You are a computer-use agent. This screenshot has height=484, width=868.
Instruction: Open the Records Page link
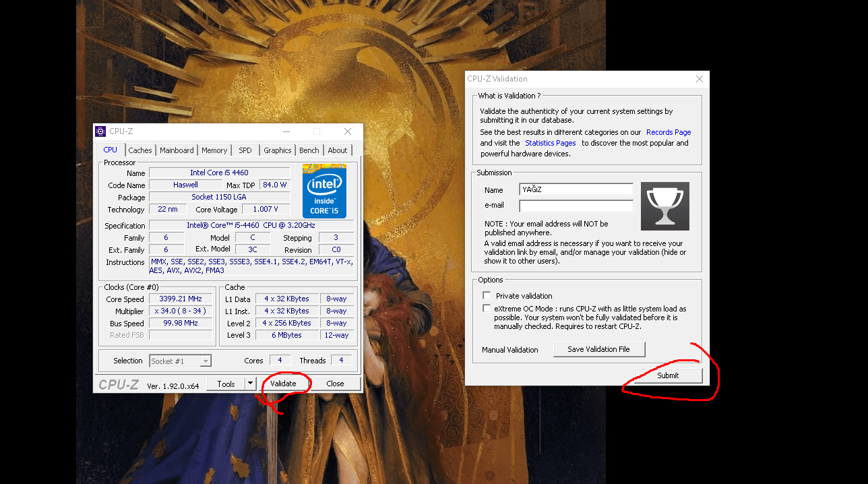tap(669, 132)
